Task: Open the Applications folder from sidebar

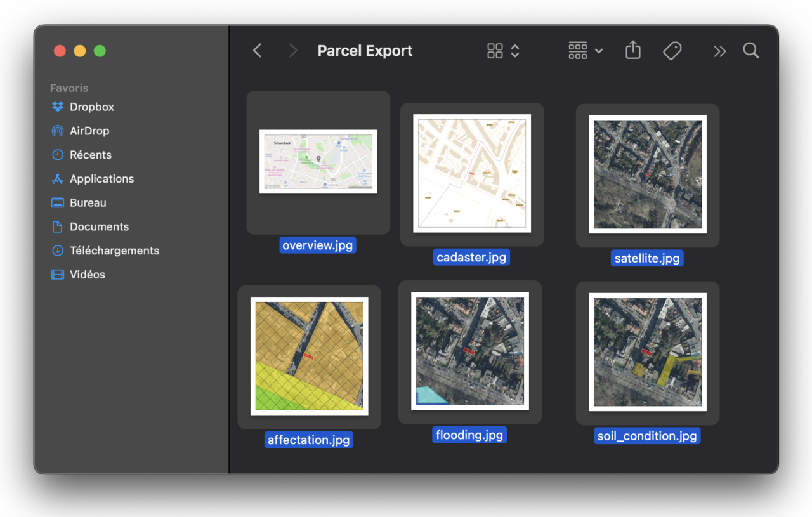Action: 101,178
